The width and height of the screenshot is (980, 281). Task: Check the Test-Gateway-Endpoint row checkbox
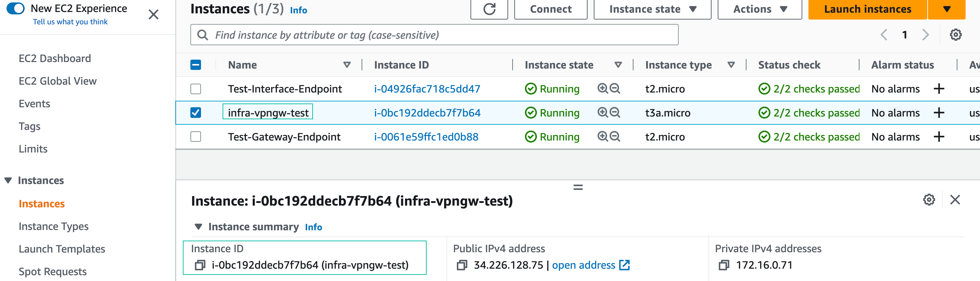pos(196,137)
